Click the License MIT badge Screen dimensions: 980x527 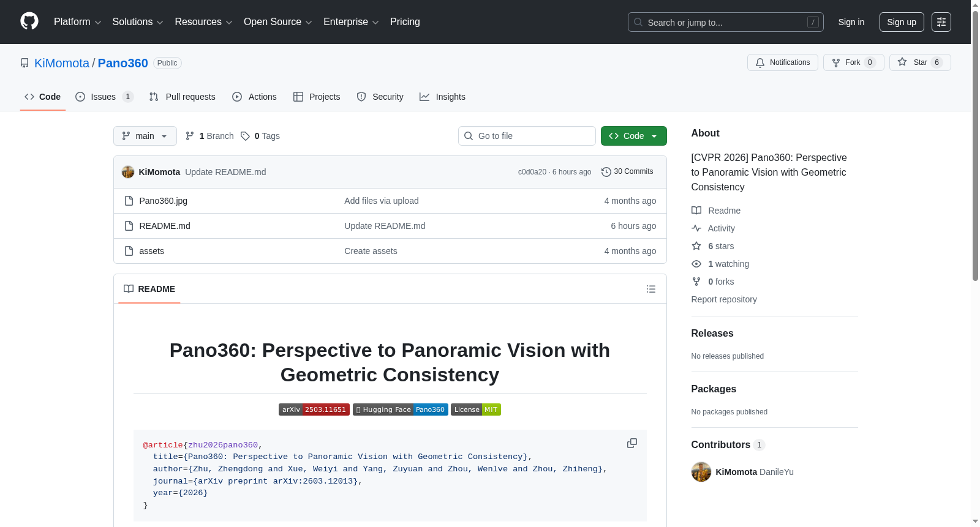pyautogui.click(x=476, y=409)
